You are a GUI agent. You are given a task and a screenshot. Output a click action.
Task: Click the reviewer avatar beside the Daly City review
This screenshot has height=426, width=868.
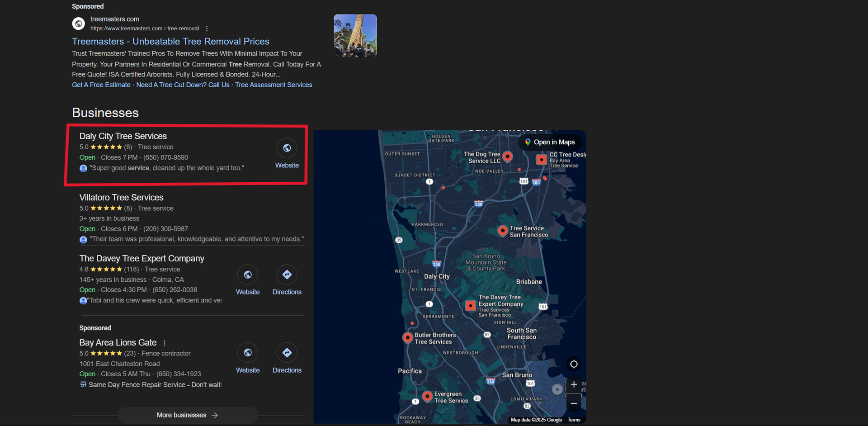pos(83,168)
